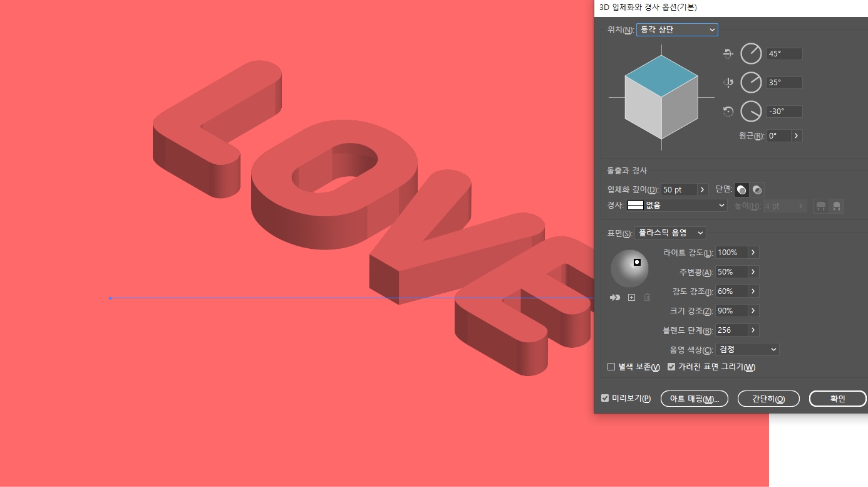Click the 라이트 강도 field showing 100%
868x487 pixels.
[731, 253]
